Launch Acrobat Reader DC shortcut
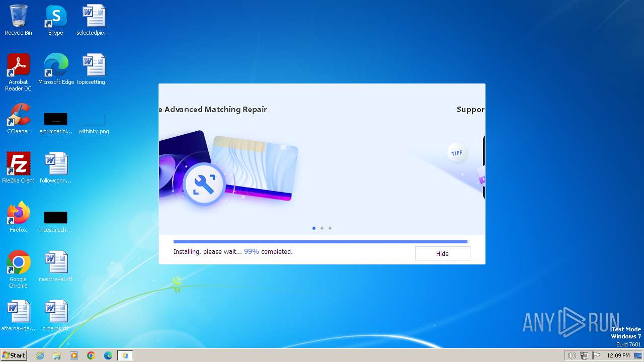 18,72
